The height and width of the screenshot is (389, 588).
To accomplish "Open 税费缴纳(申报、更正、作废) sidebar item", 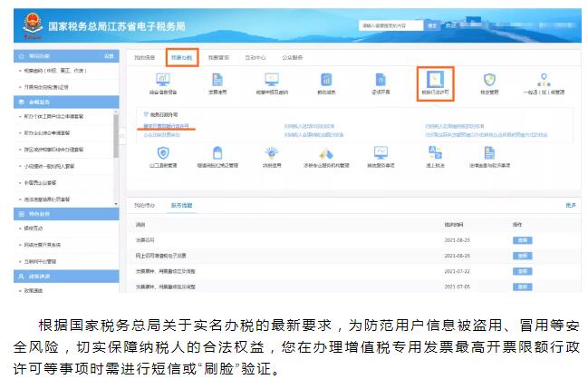I will pos(55,71).
